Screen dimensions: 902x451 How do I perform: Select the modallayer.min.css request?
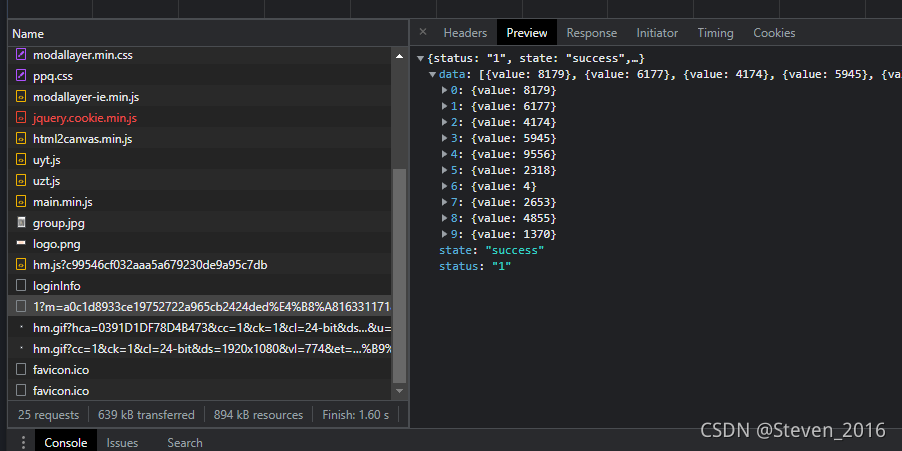(x=200, y=55)
